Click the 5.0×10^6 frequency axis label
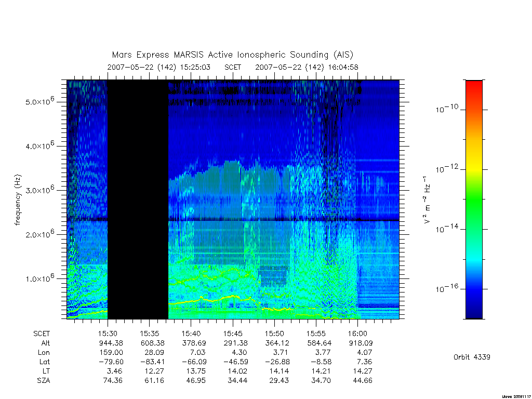This screenshot has width=532, height=399. click(x=40, y=101)
